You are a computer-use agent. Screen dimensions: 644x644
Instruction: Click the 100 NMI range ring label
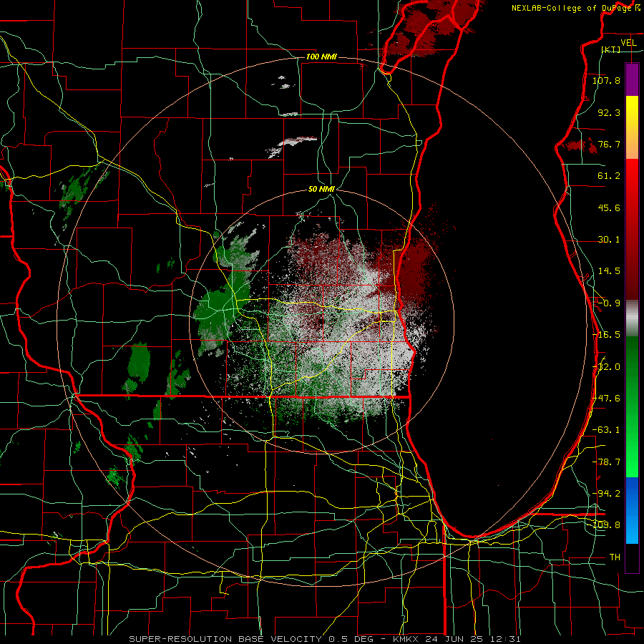tap(321, 57)
